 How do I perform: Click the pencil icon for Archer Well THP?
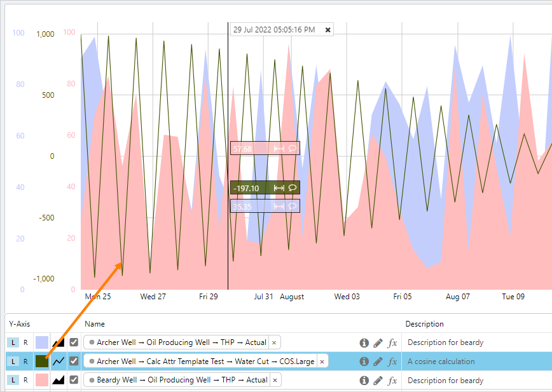pyautogui.click(x=378, y=342)
